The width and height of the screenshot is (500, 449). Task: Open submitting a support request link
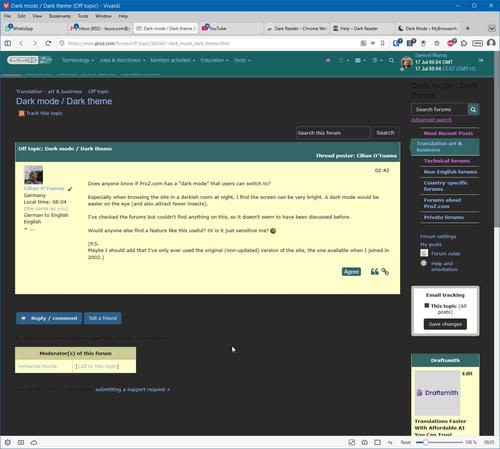pos(133,389)
